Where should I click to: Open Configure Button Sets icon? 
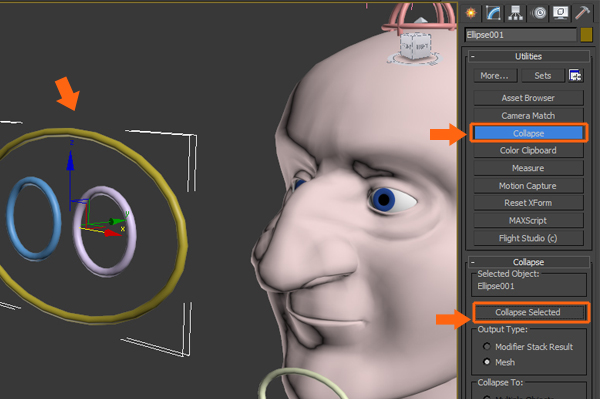coord(576,76)
